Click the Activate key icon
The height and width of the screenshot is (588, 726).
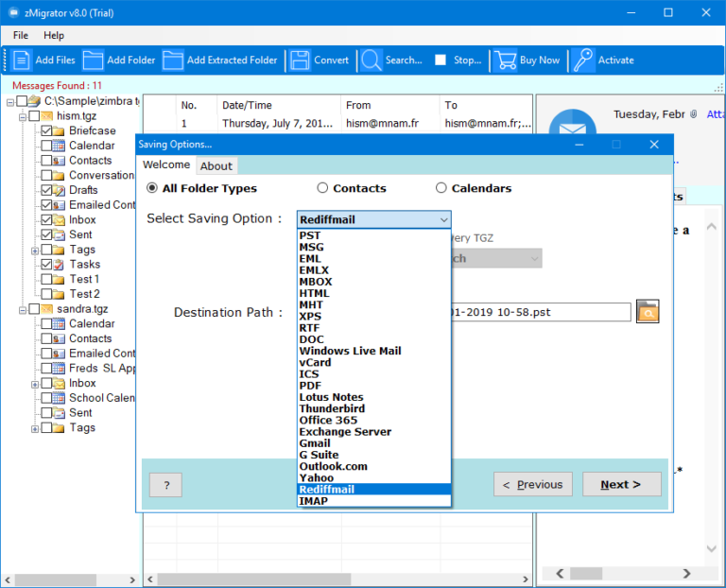click(x=583, y=61)
